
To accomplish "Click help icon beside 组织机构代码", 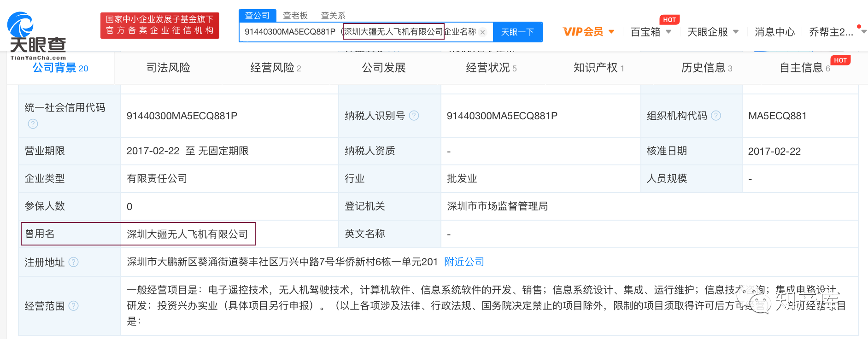I will coord(716,116).
